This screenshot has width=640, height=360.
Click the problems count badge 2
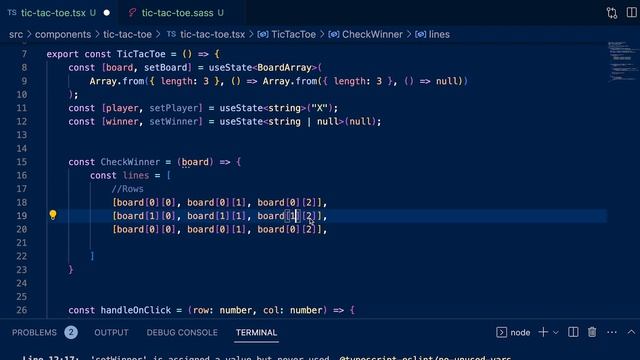[71, 332]
